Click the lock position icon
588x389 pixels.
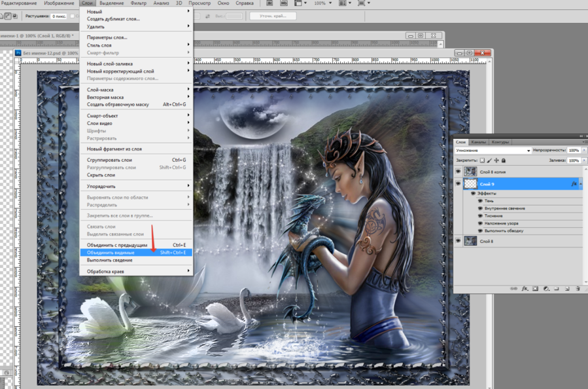pos(496,160)
